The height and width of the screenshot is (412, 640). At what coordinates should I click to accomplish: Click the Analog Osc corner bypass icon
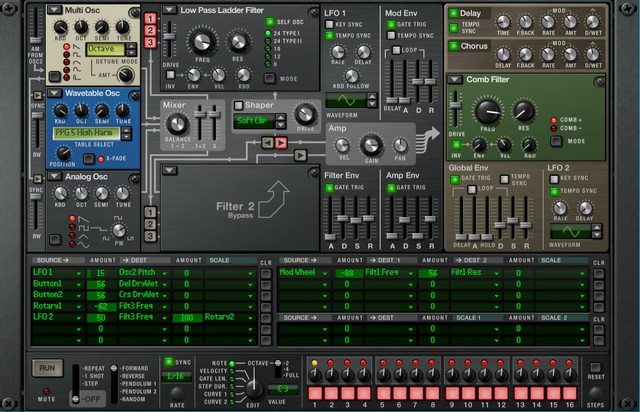click(x=134, y=179)
